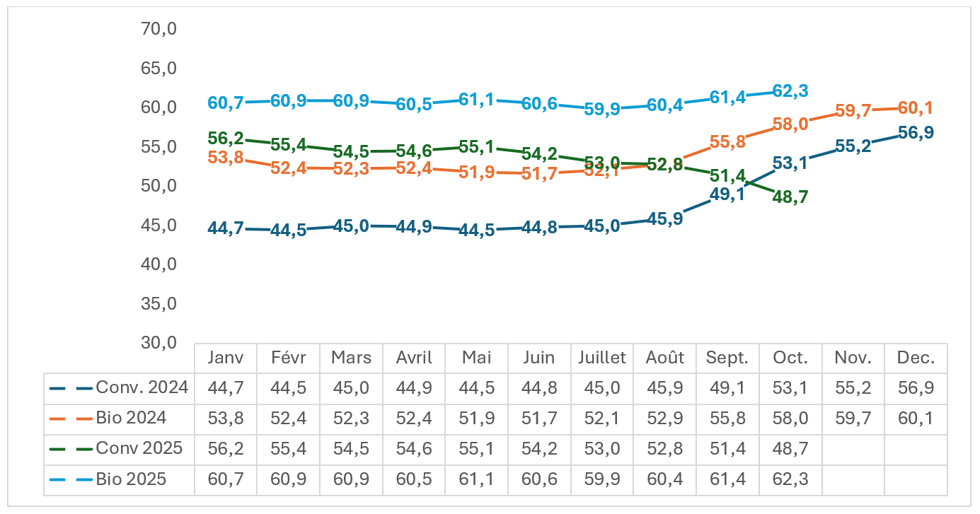Click the 70,0 vertical axis label
The width and height of the screenshot is (980, 514).
(x=158, y=29)
